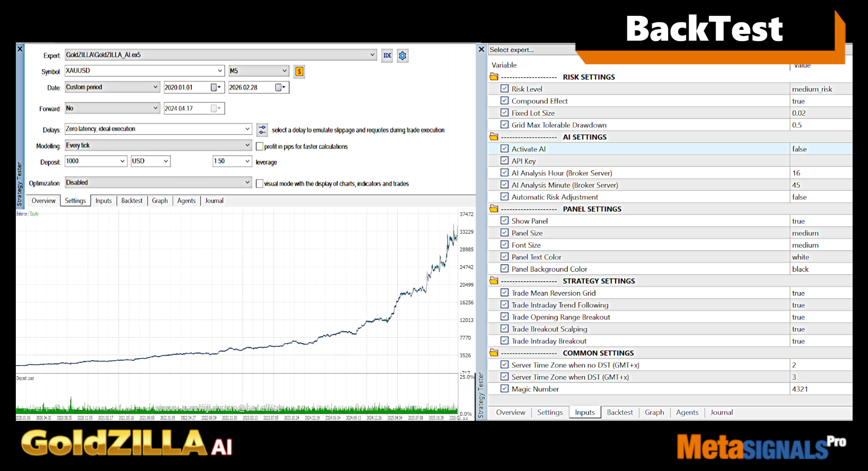Screen dimensions: 868x471
Task: Switch to Backtest tab in left panel
Action: point(132,201)
